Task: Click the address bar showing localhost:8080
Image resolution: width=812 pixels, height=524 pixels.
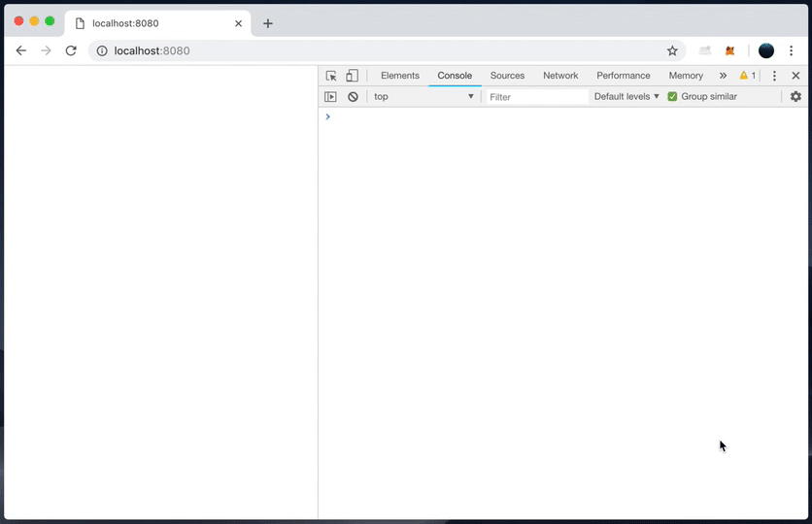Action: pyautogui.click(x=387, y=50)
